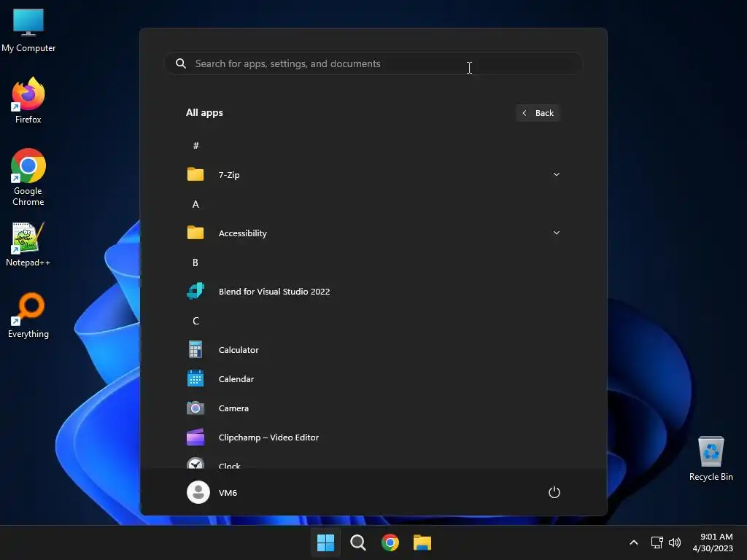
Task: Launch the Everything search shortcut
Action: pos(28,316)
